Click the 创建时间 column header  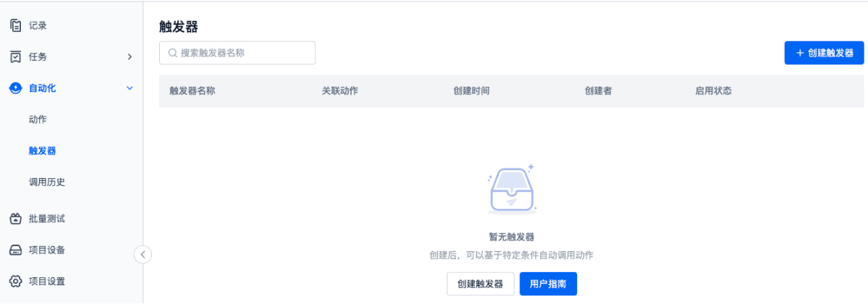point(472,91)
